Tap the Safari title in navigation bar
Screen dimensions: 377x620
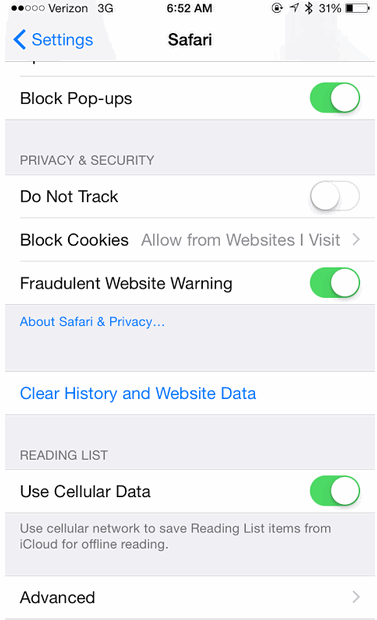coord(190,40)
